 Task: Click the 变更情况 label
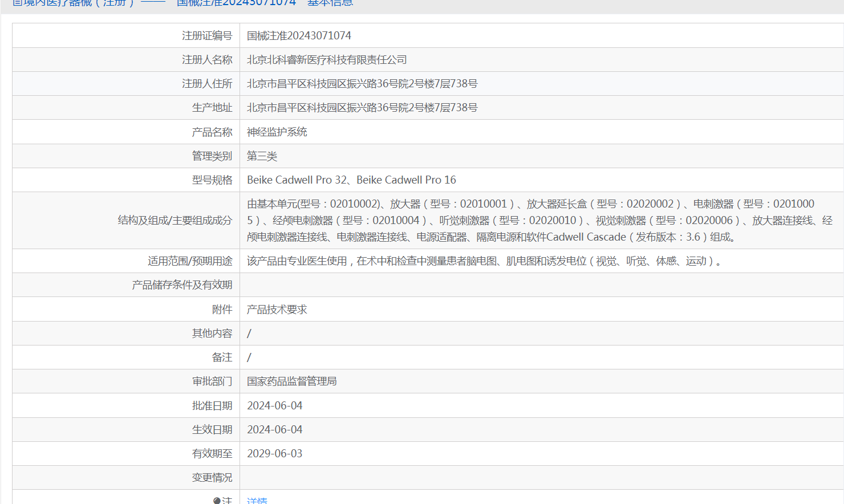pos(212,477)
